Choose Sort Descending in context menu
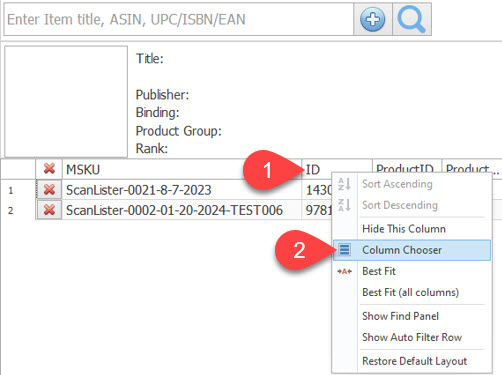This screenshot has width=502, height=375. (412, 205)
